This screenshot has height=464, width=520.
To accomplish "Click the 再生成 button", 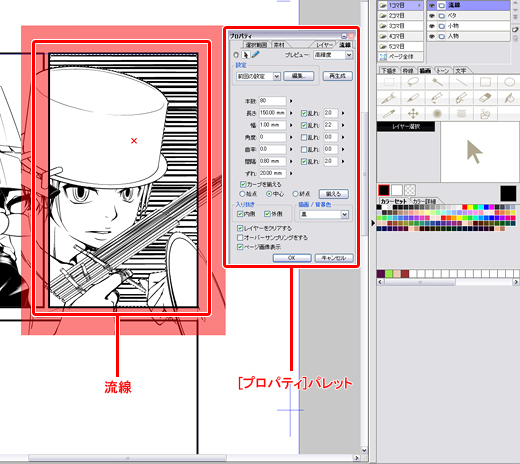I will [x=337, y=76].
